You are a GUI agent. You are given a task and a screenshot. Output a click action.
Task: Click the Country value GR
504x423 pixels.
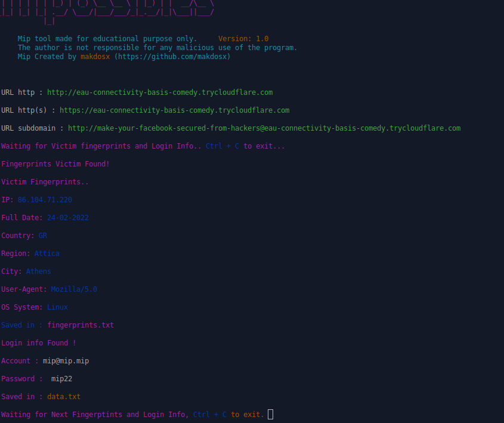[x=43, y=236]
